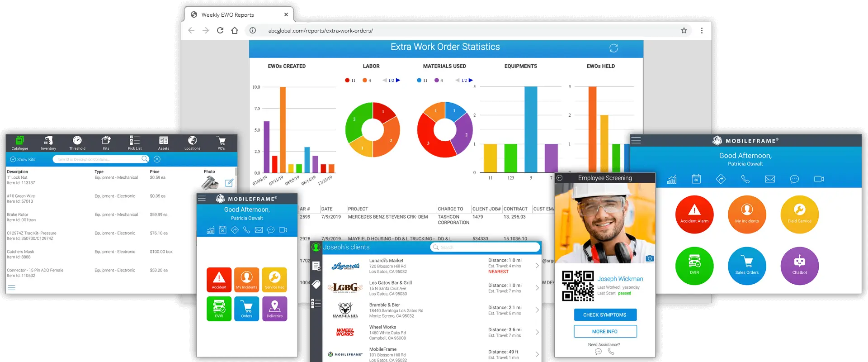868x362 pixels.
Task: Tap the green DVIR tile in phone app
Action: (219, 309)
